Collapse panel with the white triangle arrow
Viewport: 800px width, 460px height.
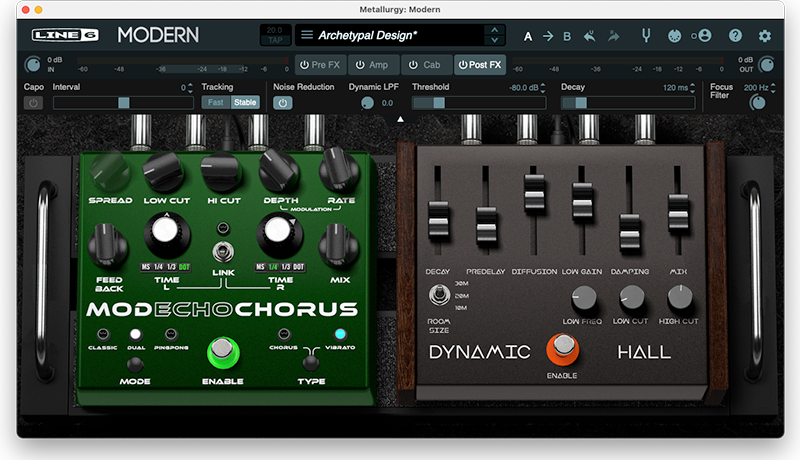(x=401, y=119)
